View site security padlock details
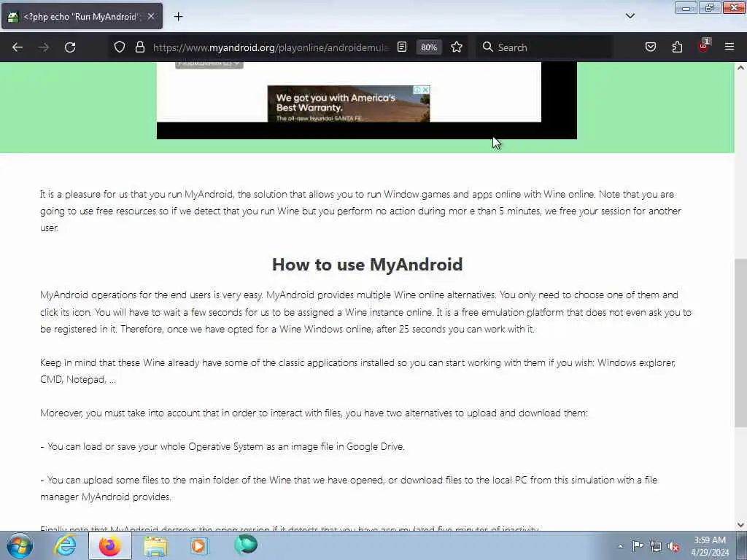Image resolution: width=747 pixels, height=560 pixels. 139,47
